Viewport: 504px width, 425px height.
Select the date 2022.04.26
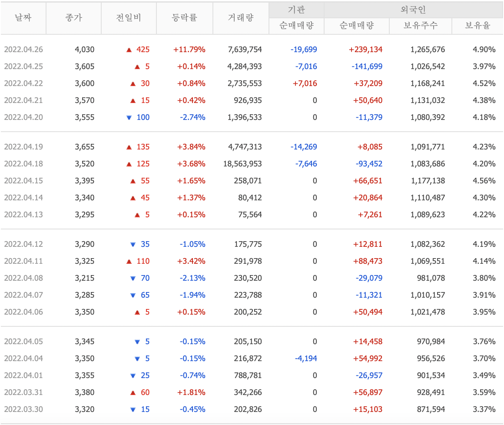[x=23, y=50]
